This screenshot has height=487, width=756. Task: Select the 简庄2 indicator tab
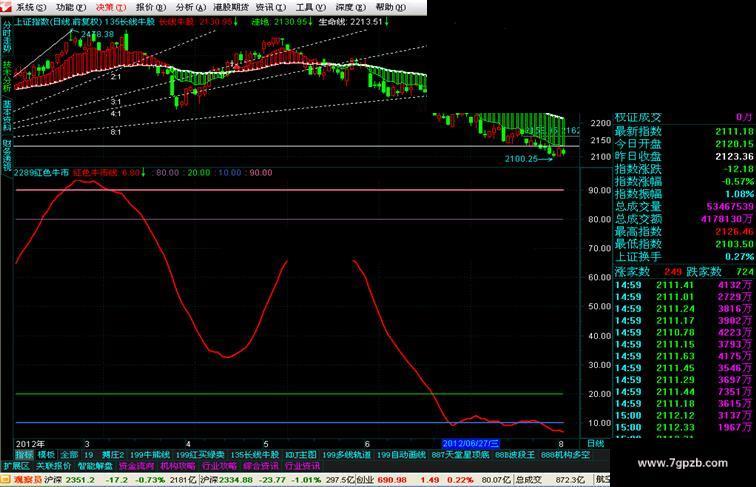click(113, 455)
